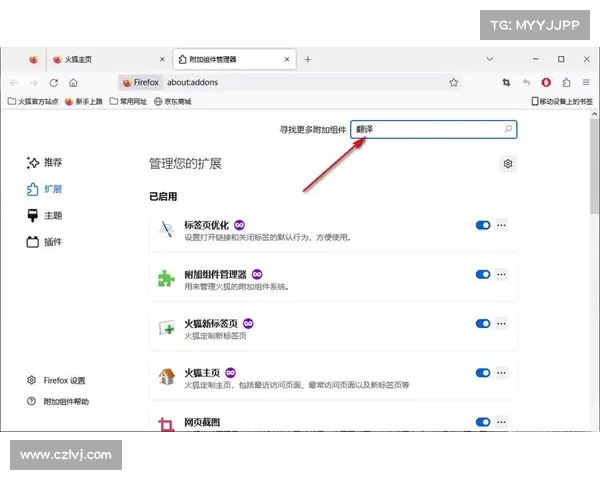600x480 pixels.
Task: Click the house icon for 火狐主页
Action: (166, 377)
